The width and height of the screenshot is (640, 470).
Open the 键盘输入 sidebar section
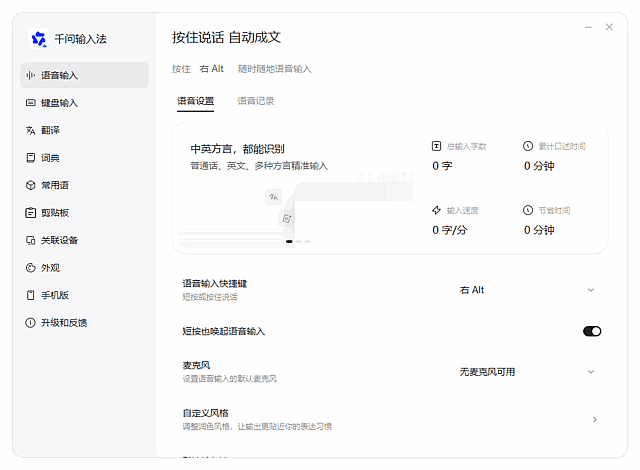point(84,103)
